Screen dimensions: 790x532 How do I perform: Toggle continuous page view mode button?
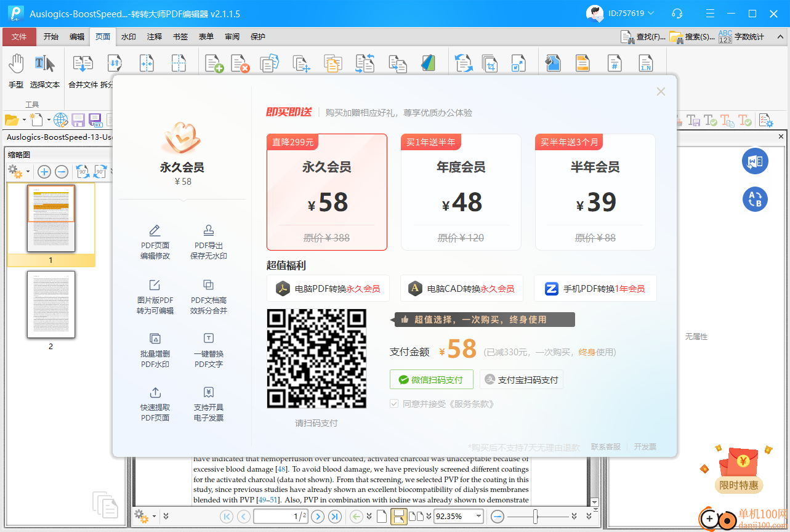(x=398, y=517)
